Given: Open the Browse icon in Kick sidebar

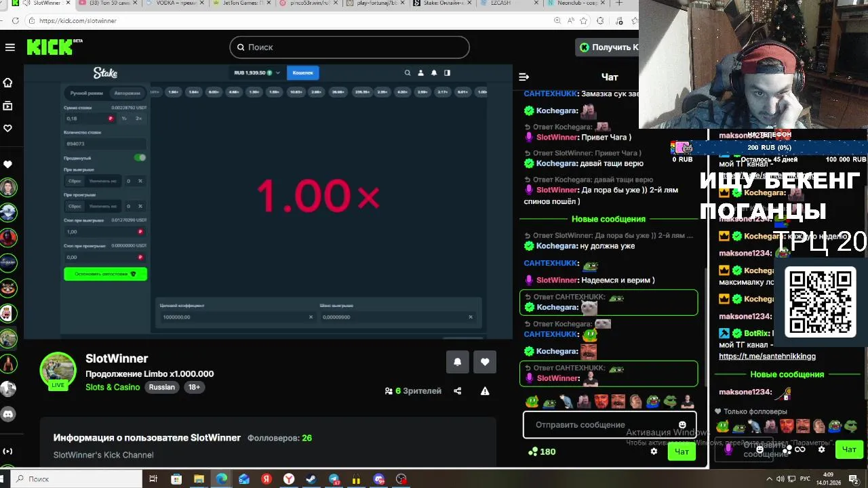Looking at the screenshot, I should (x=8, y=106).
